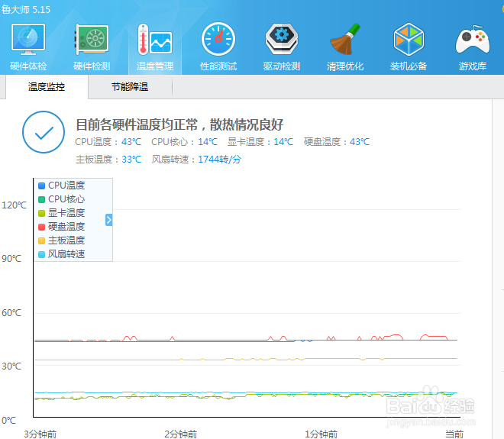Open the 硬件检测 hardware detection section

(92, 47)
